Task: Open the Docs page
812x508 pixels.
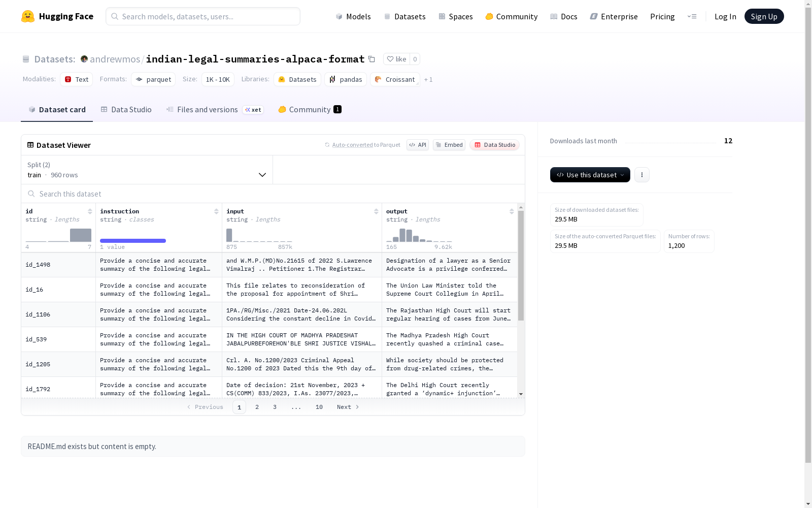Action: [x=564, y=16]
